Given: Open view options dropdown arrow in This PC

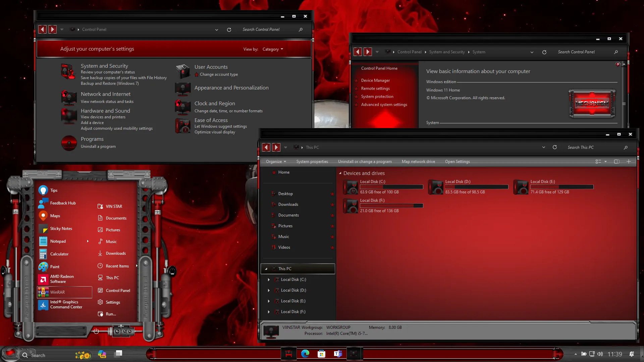Looking at the screenshot, I should [605, 162].
